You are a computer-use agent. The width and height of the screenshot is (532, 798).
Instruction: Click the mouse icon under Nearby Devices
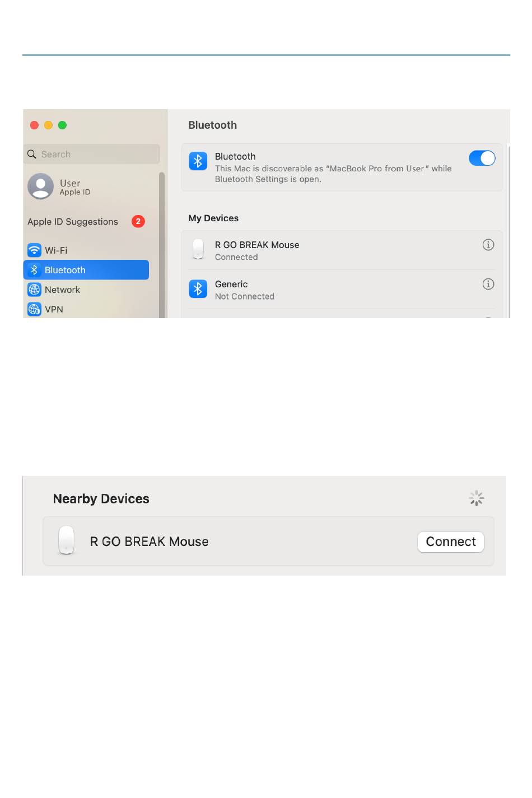[67, 540]
